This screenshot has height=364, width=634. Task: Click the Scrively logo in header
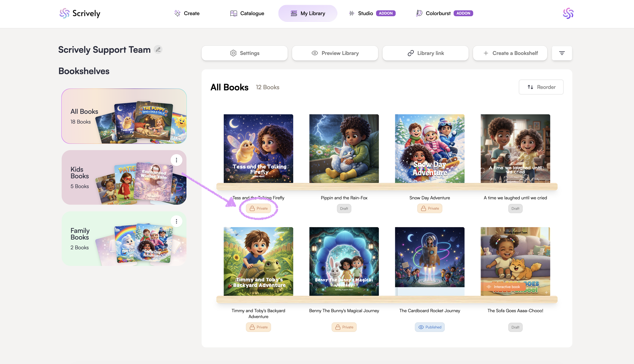point(80,13)
